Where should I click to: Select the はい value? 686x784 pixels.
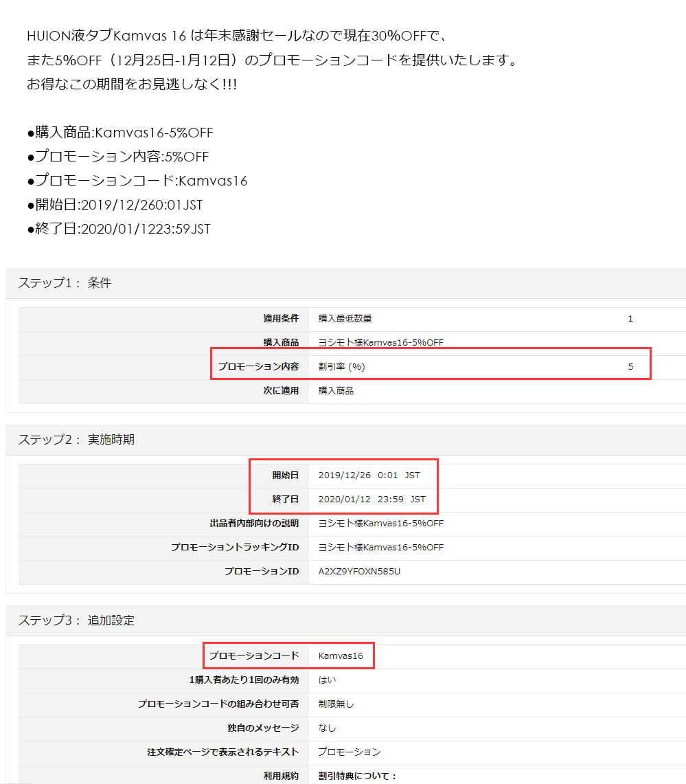click(x=328, y=680)
